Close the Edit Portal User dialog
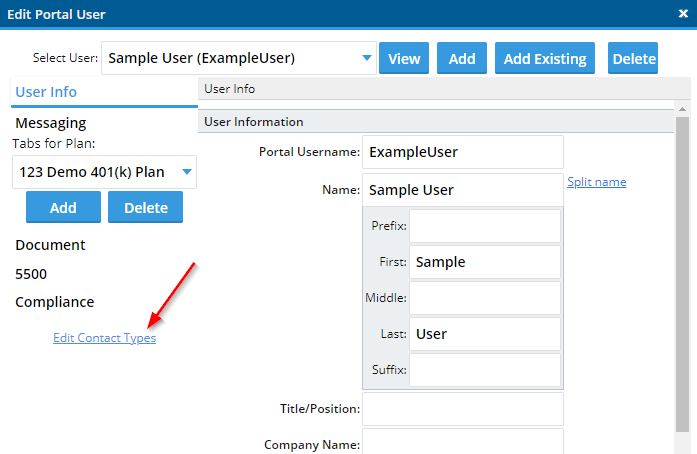This screenshot has width=697, height=454. 683,14
